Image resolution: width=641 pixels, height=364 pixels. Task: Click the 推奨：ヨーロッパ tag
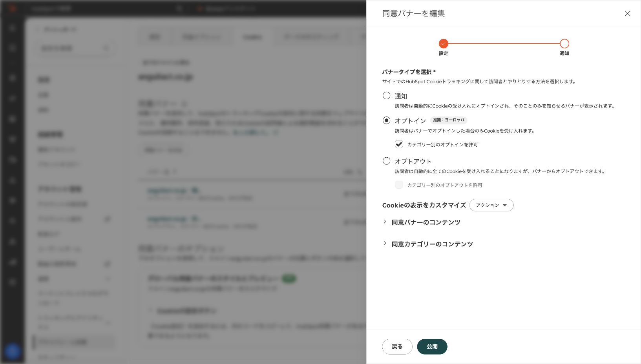coord(449,120)
